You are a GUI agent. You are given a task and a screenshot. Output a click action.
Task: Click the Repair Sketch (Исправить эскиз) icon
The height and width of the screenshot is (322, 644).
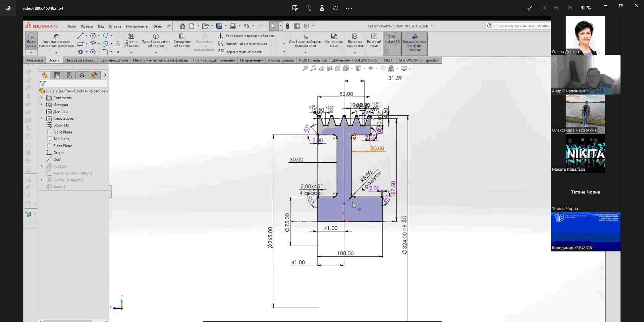click(x=334, y=36)
